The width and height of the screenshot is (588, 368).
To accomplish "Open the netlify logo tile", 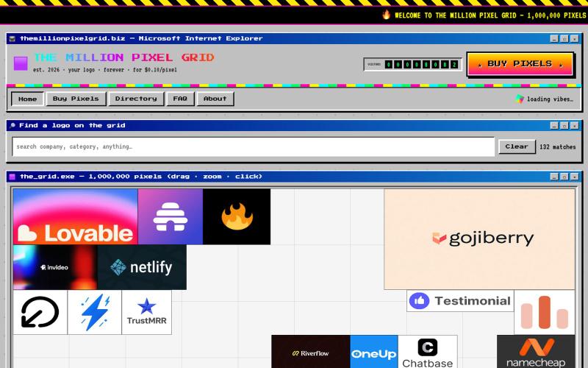I will [142, 267].
